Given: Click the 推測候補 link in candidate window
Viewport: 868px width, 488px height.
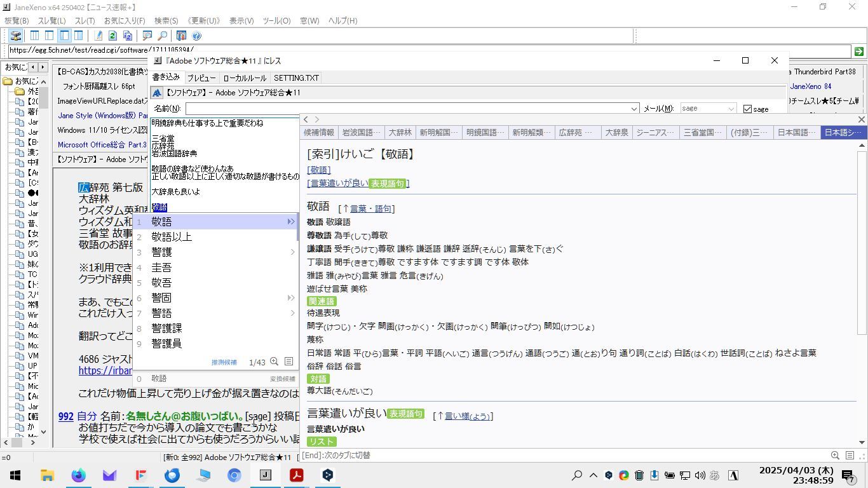Looking at the screenshot, I should (224, 362).
